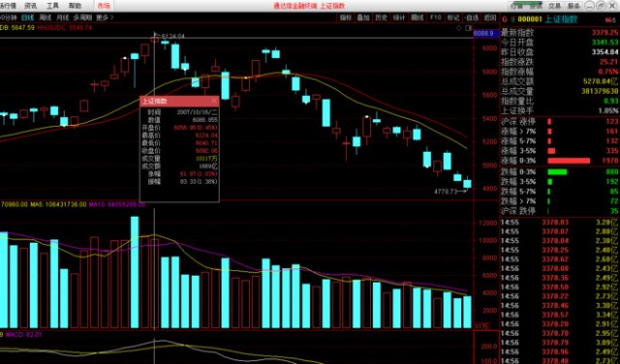The height and width of the screenshot is (364, 620).
Task: Add stock via -自选 button
Action: (x=472, y=17)
